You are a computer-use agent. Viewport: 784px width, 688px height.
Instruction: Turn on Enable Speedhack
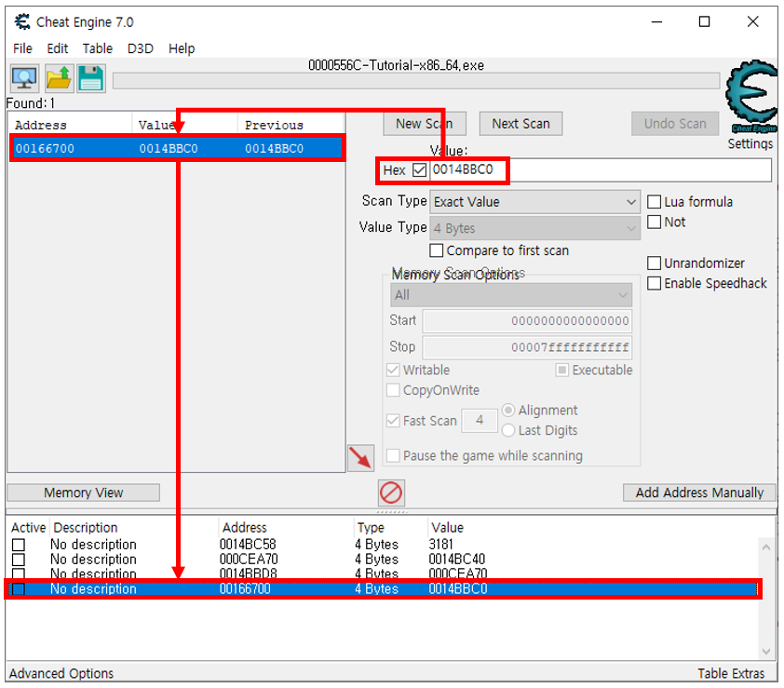(654, 284)
